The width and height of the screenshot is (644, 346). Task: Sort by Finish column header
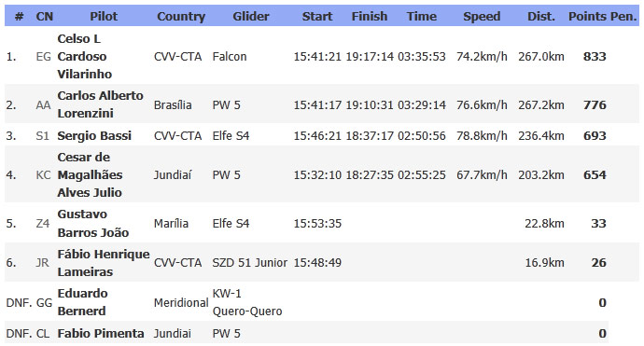370,16
